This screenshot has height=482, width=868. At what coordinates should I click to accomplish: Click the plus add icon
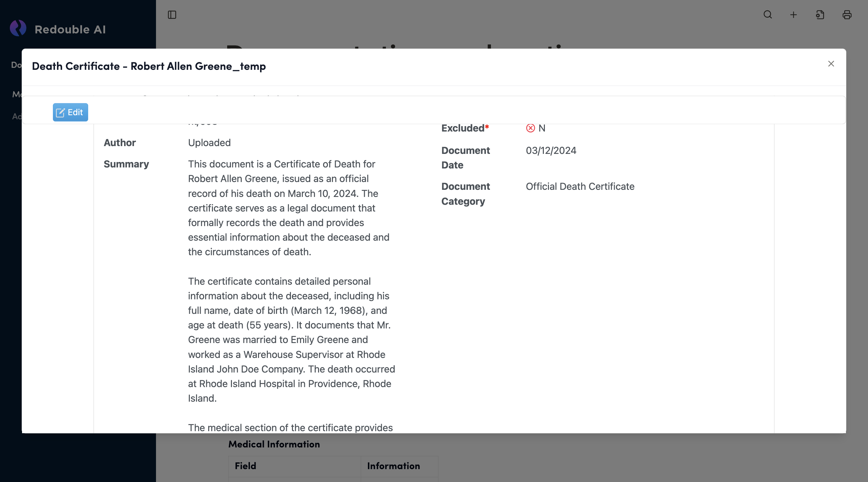click(x=793, y=15)
